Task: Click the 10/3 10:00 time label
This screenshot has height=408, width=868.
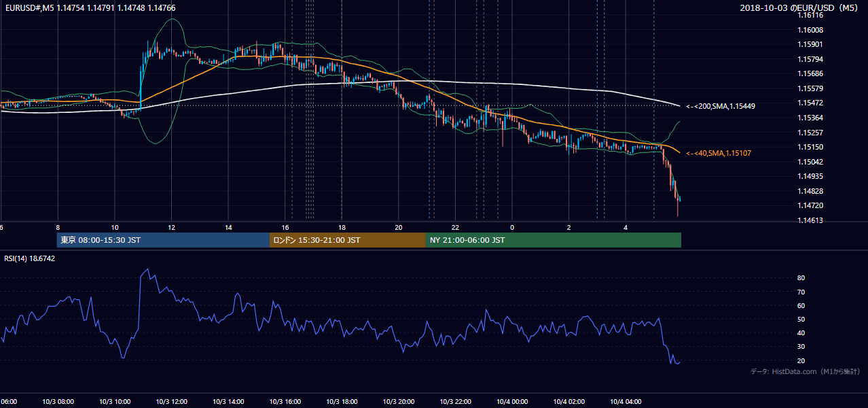Action: (x=115, y=402)
